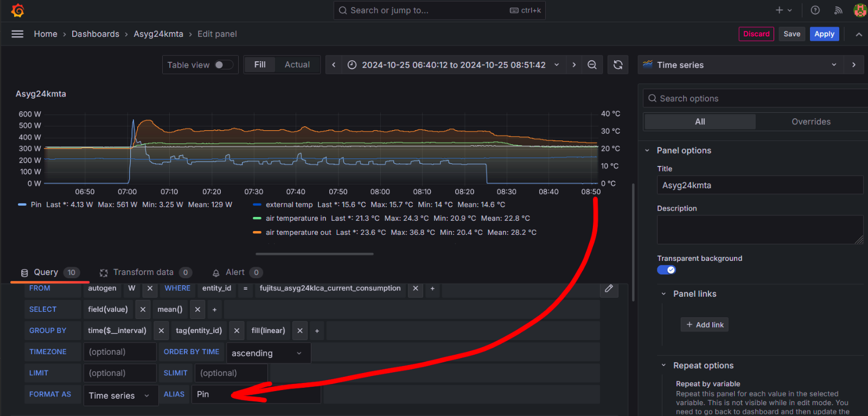Switch to the Overrides tab

tap(810, 121)
